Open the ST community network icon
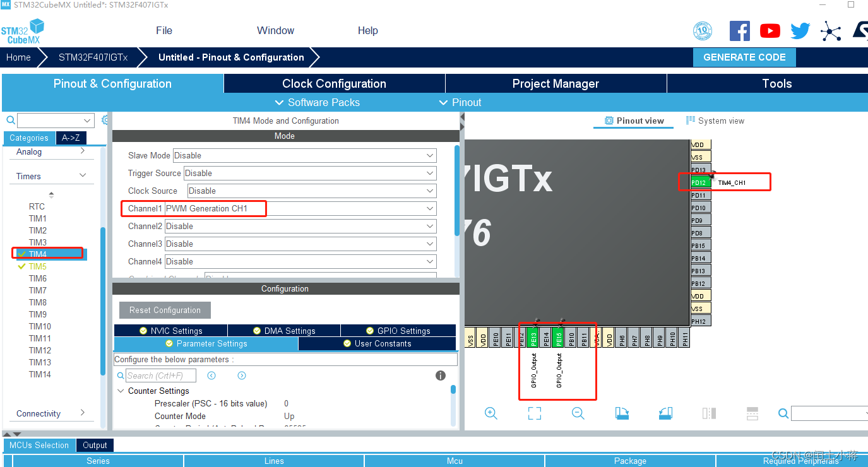The width and height of the screenshot is (868, 467). 830,31
